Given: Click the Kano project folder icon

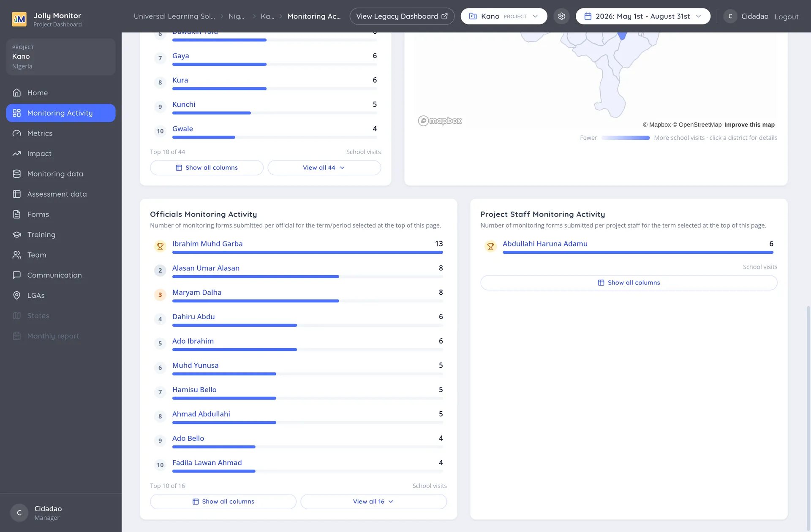Looking at the screenshot, I should point(473,16).
